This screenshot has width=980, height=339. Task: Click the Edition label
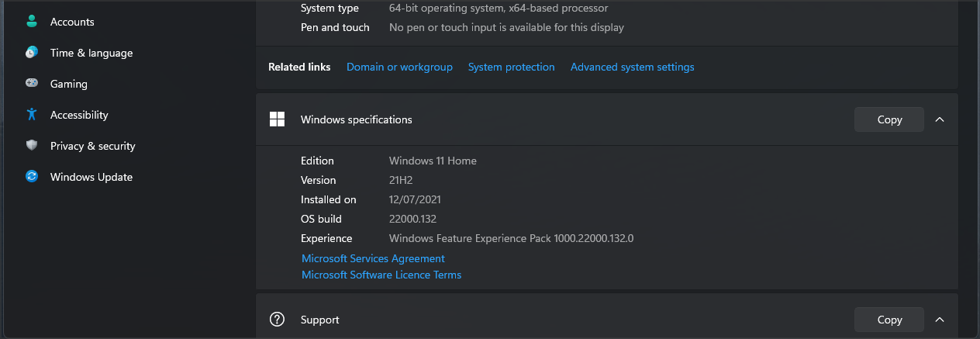[317, 161]
